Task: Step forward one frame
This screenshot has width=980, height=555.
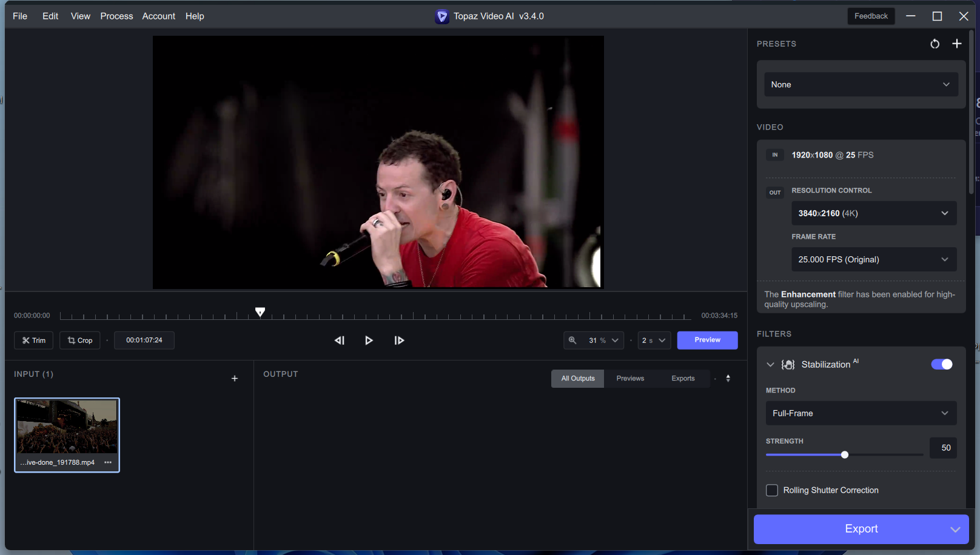Action: [x=399, y=341]
